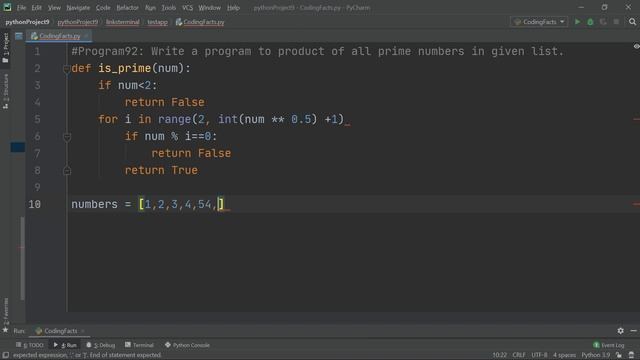This screenshot has width=640, height=360.
Task: Select the CodingFacts.py editor tab
Action: click(59, 36)
